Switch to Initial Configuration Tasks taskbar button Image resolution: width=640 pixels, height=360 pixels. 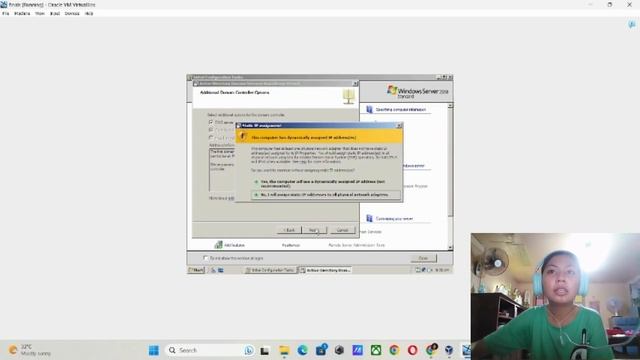tap(270, 270)
